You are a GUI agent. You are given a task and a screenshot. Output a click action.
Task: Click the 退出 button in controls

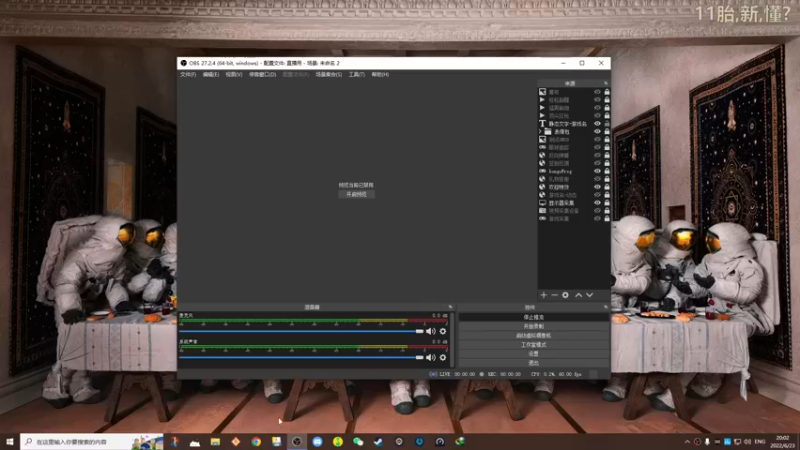(534, 363)
